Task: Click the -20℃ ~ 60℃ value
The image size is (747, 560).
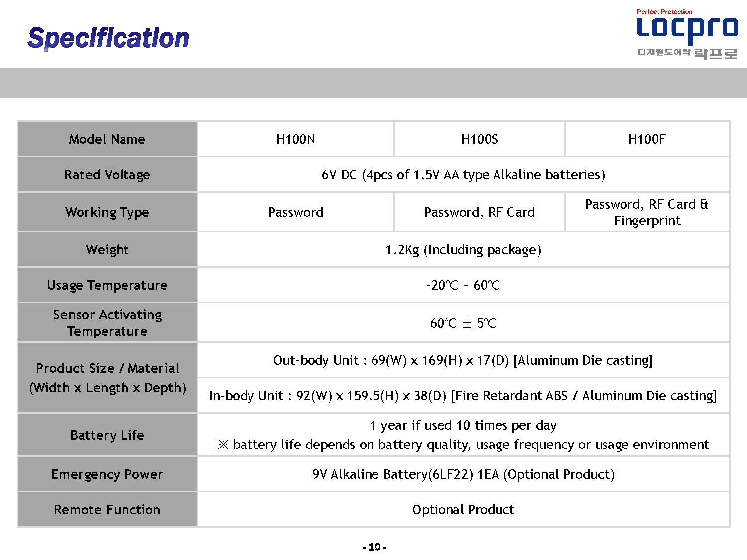Action: (x=463, y=285)
